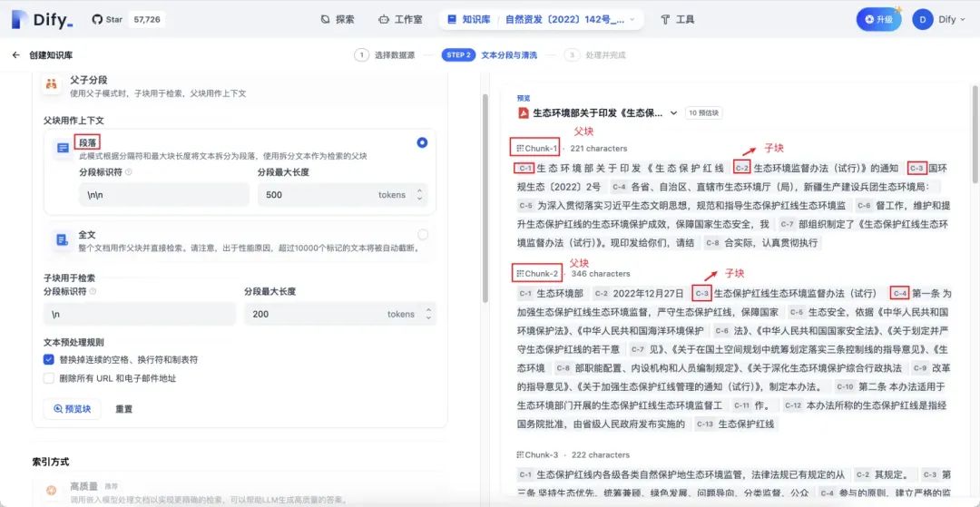Click the PDF file icon in preview
Screen dimensions: 980x507
[x=524, y=113]
